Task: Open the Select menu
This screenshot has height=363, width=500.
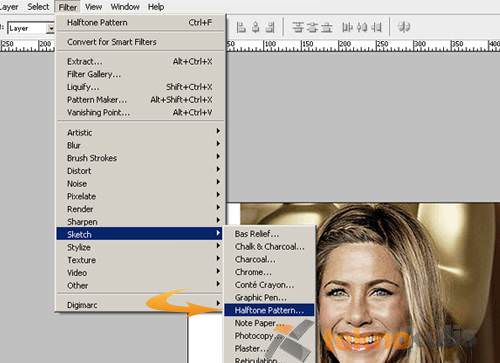Action: pyautogui.click(x=38, y=7)
